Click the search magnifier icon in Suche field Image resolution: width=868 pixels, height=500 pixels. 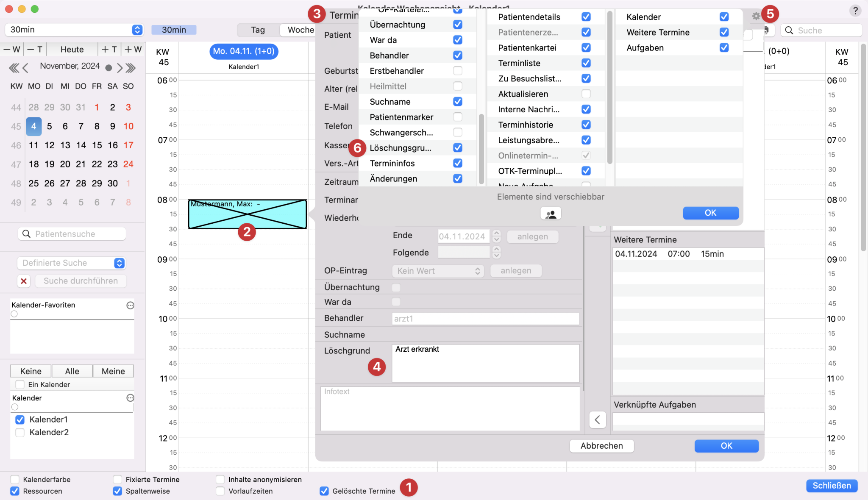[x=789, y=31]
